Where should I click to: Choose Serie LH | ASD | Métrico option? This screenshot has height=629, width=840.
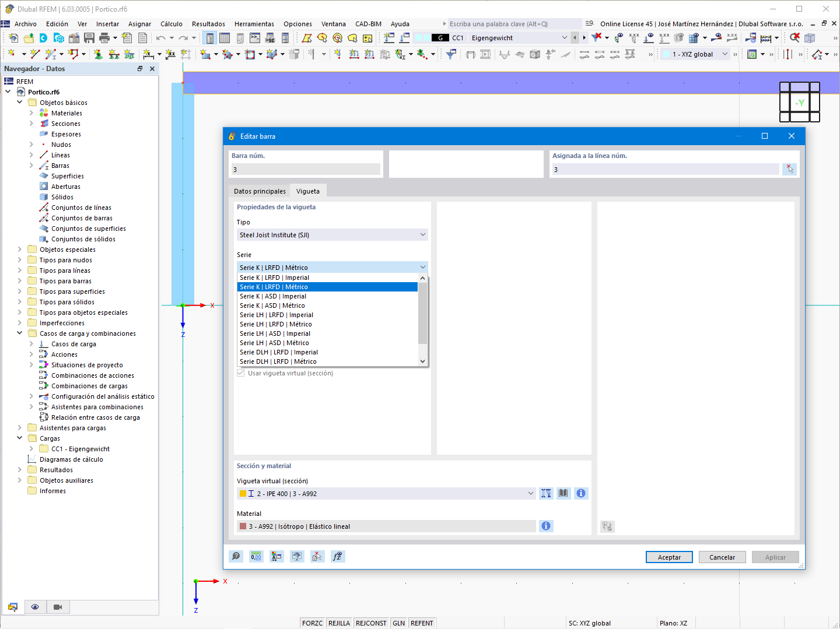coord(327,343)
